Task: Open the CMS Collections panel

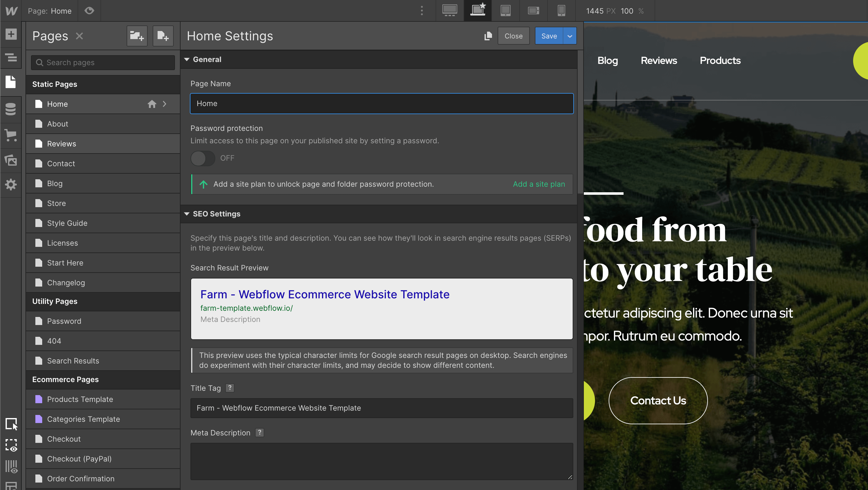Action: click(11, 109)
